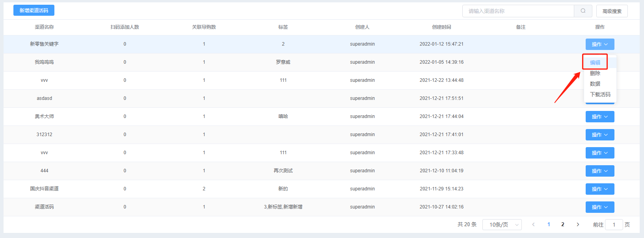Viewport: 644px width, 238px height.
Task: Open 高级搜索 advanced search
Action: [x=612, y=11]
